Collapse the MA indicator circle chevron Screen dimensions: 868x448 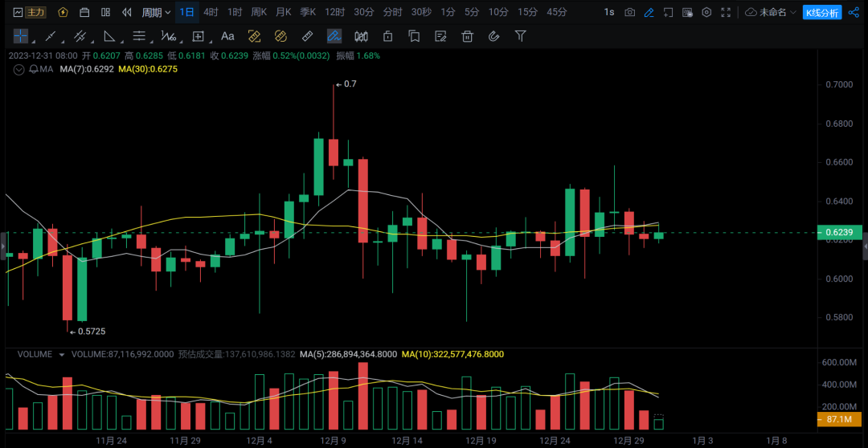[19, 69]
